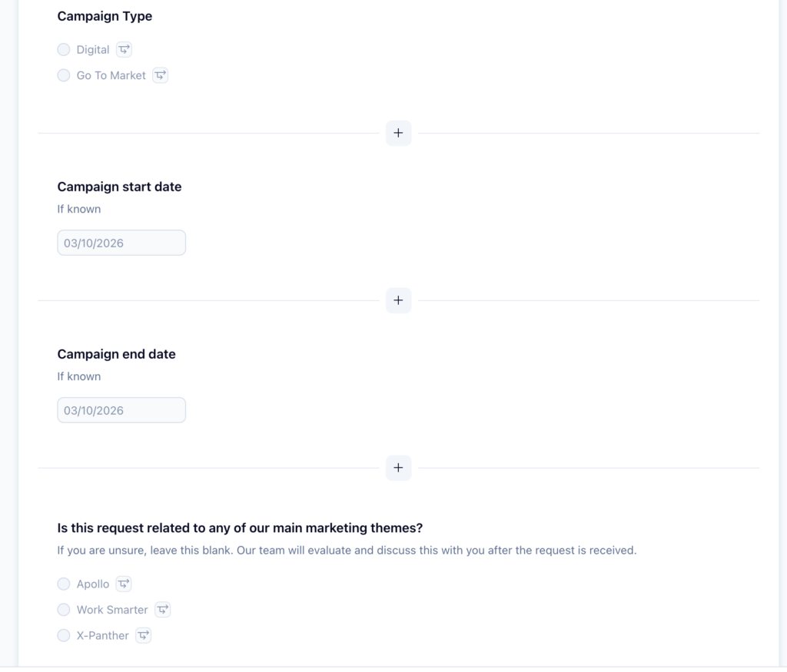Click the branch icon next to Work Smarter

coord(162,610)
